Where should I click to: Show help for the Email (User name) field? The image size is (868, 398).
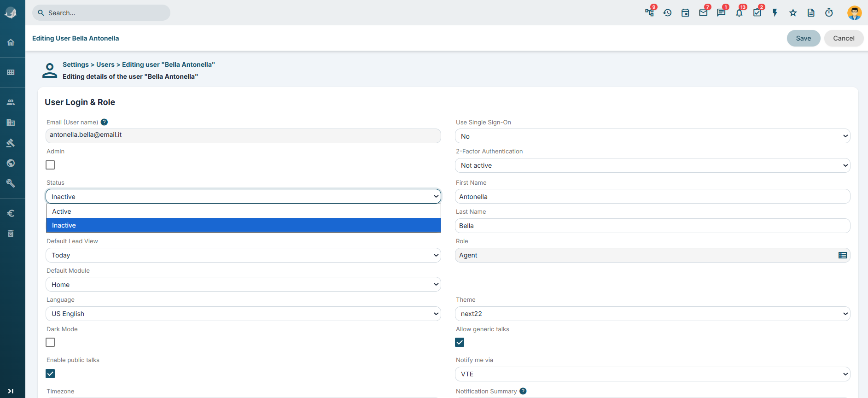(x=104, y=122)
